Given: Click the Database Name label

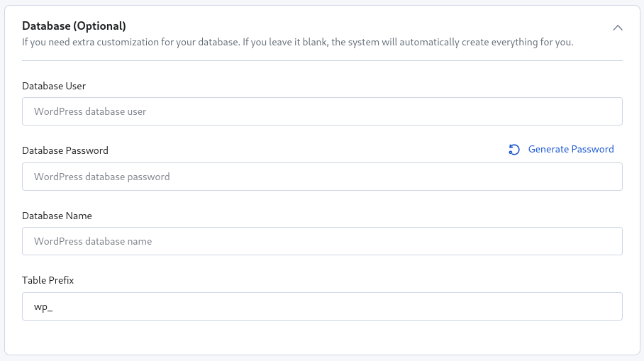Looking at the screenshot, I should (x=57, y=216).
